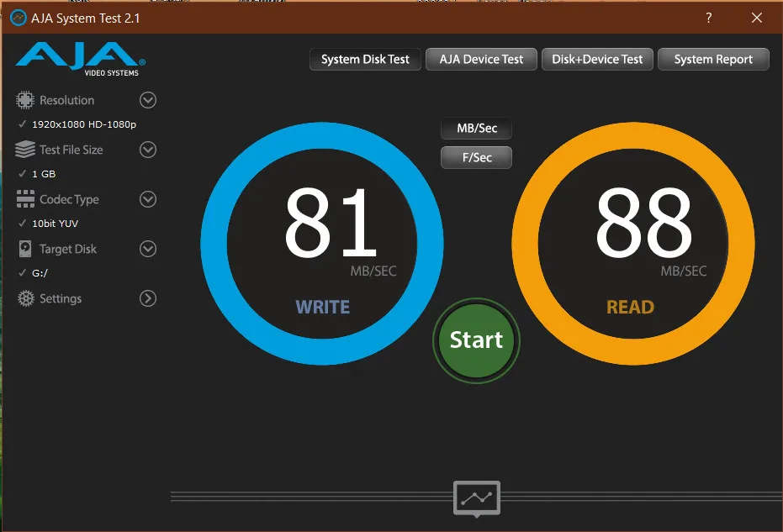The height and width of the screenshot is (532, 783).
Task: Select the System Disk Test tab
Action: coord(365,60)
